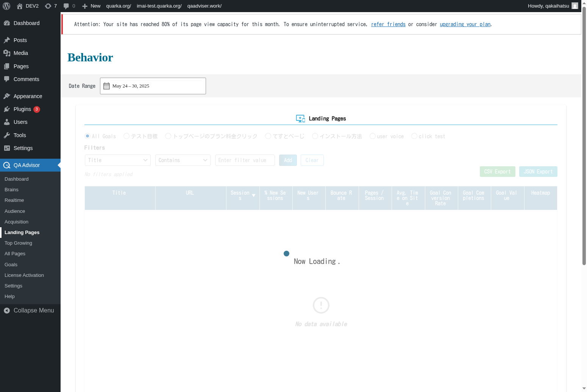Click the page vertical scrollbar
587x392 pixels.
click(584, 136)
